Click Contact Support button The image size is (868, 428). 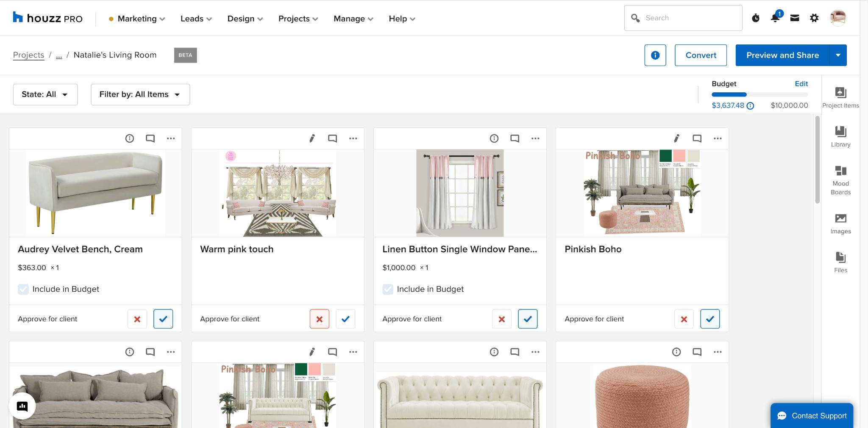(812, 416)
